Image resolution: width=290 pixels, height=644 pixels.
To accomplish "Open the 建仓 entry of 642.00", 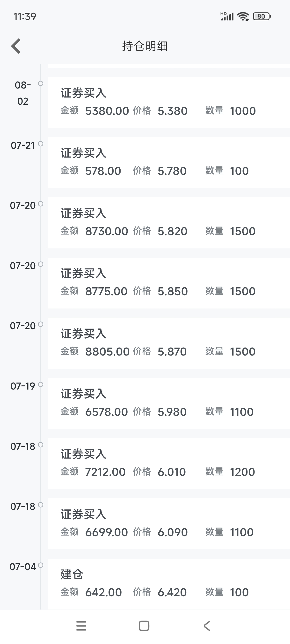I will 169,584.
